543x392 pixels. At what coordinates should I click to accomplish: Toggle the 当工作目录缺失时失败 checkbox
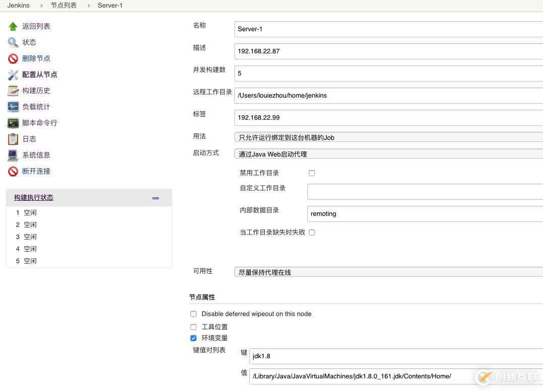pos(312,232)
